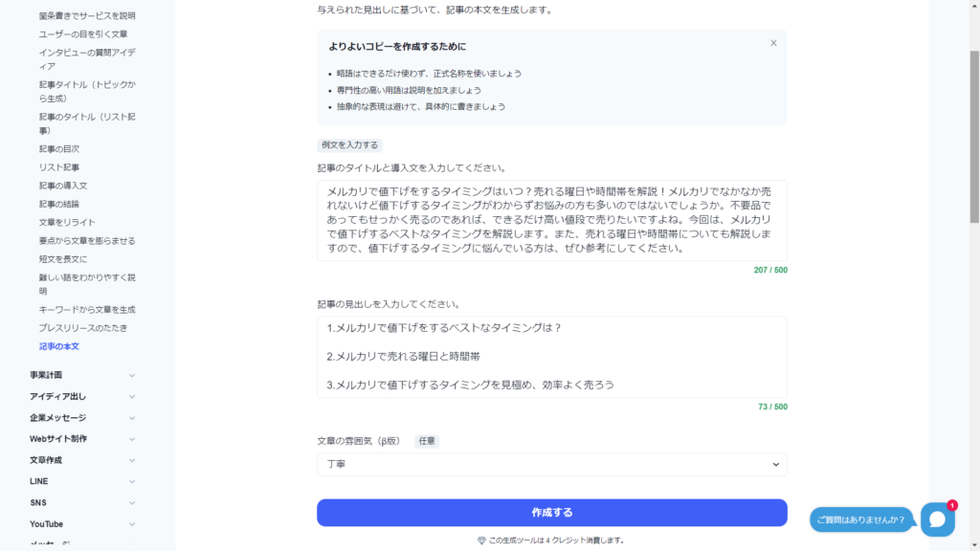980x551 pixels.
Task: Click inside the article title and intro textarea
Action: click(x=552, y=220)
